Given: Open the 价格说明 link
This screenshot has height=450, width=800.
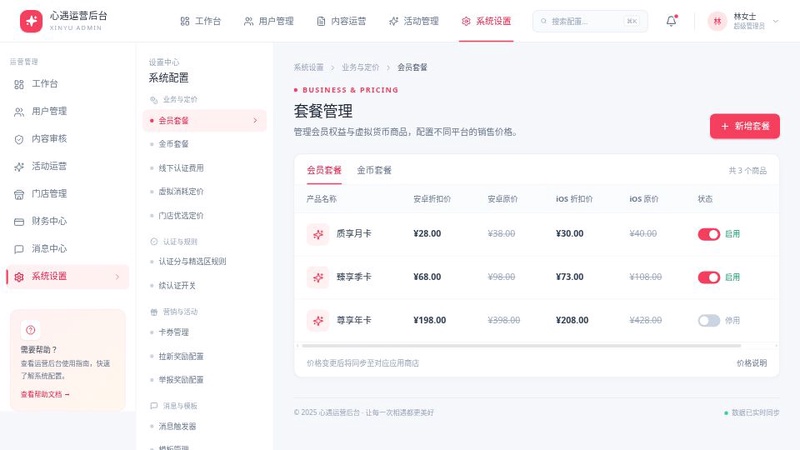Looking at the screenshot, I should [x=752, y=363].
